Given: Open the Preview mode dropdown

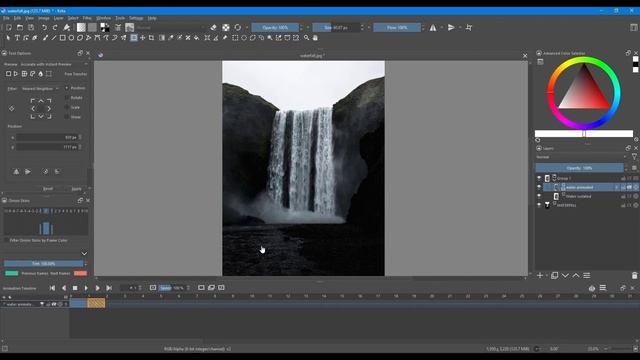Looking at the screenshot, I should (x=54, y=64).
